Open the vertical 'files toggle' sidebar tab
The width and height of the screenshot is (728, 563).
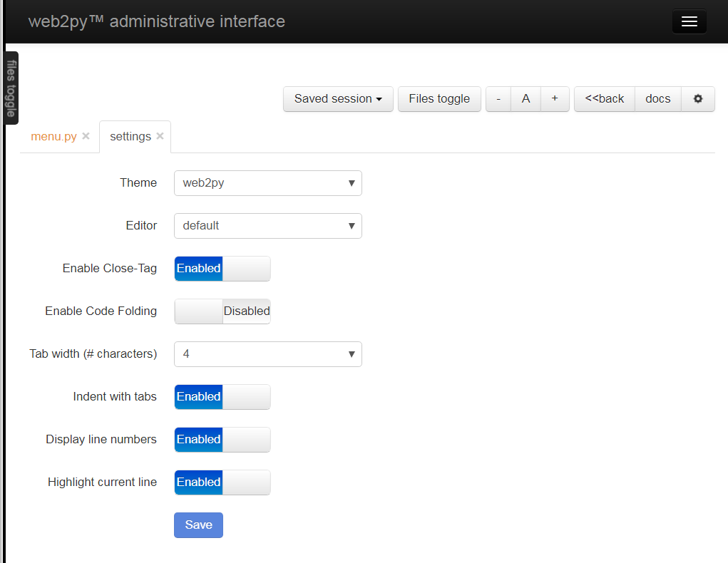[x=10, y=88]
